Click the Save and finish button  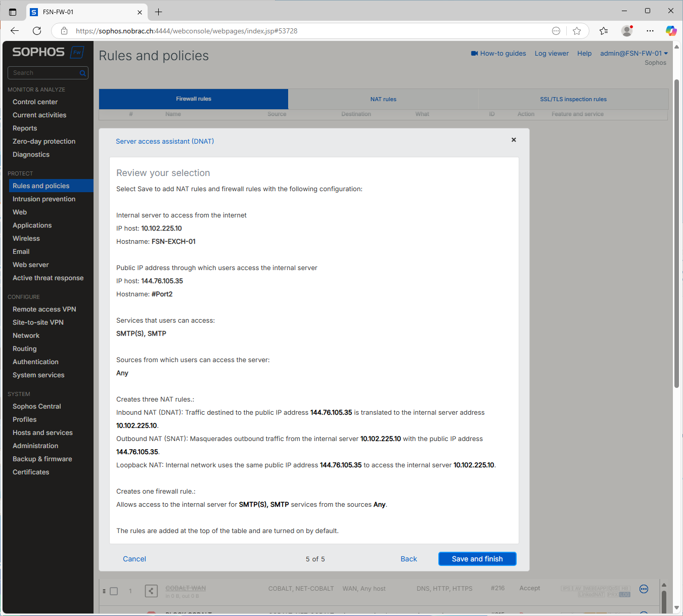(477, 559)
